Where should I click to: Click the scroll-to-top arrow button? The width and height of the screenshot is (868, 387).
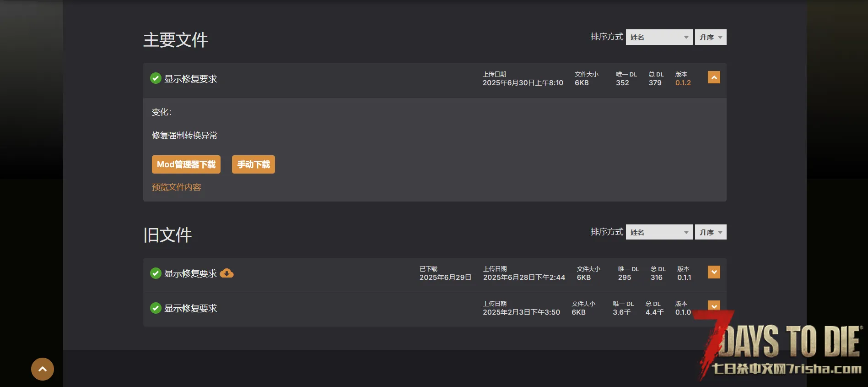(x=43, y=369)
